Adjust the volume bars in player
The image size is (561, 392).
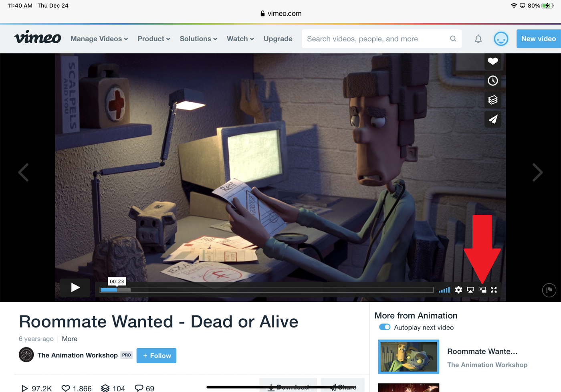click(x=444, y=290)
